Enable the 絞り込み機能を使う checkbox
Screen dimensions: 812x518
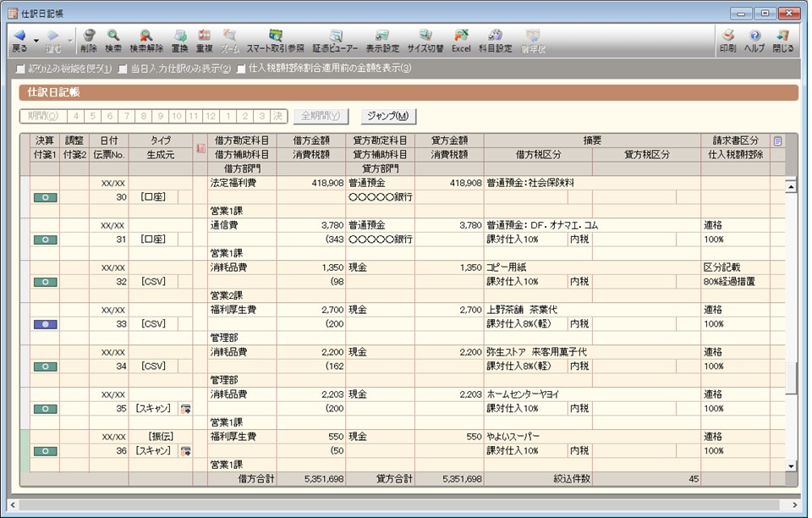tap(22, 69)
